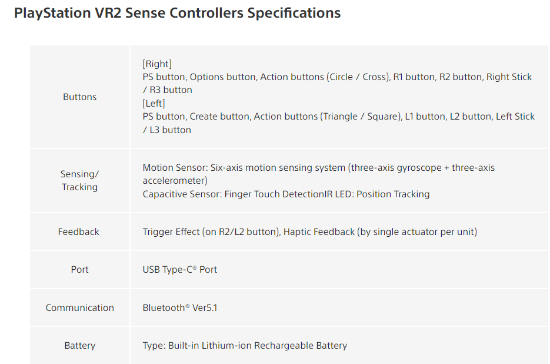This screenshot has width=550, height=364.
Task: Click the [Left] controller label text
Action: point(154,103)
